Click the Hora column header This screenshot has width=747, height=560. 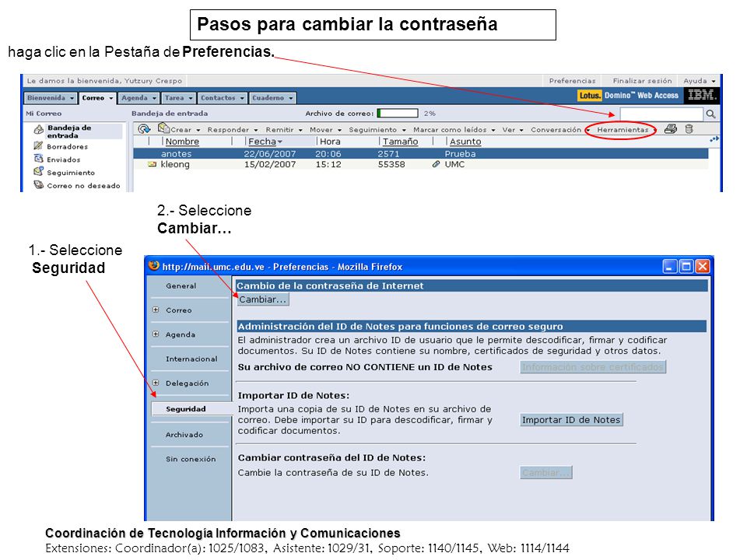click(330, 142)
